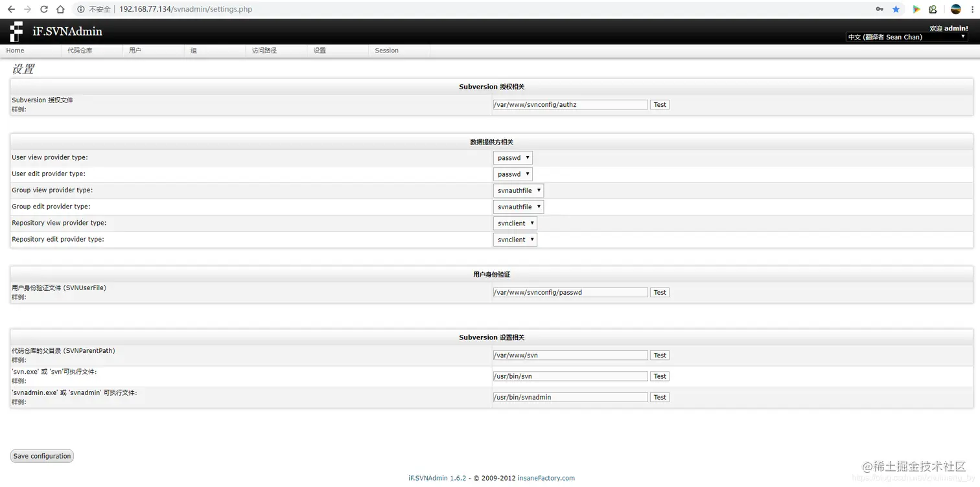Viewport: 980px width, 487px height.
Task: Click the iF.SVNAdmin header title
Action: click(x=67, y=31)
